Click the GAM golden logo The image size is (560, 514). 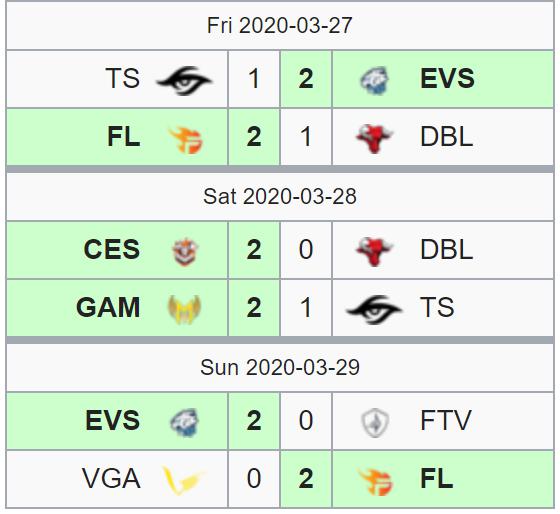click(x=184, y=309)
